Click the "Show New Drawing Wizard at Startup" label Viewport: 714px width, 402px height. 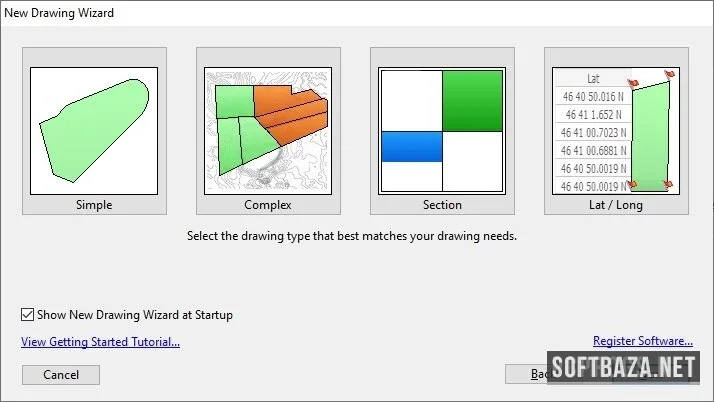[135, 315]
